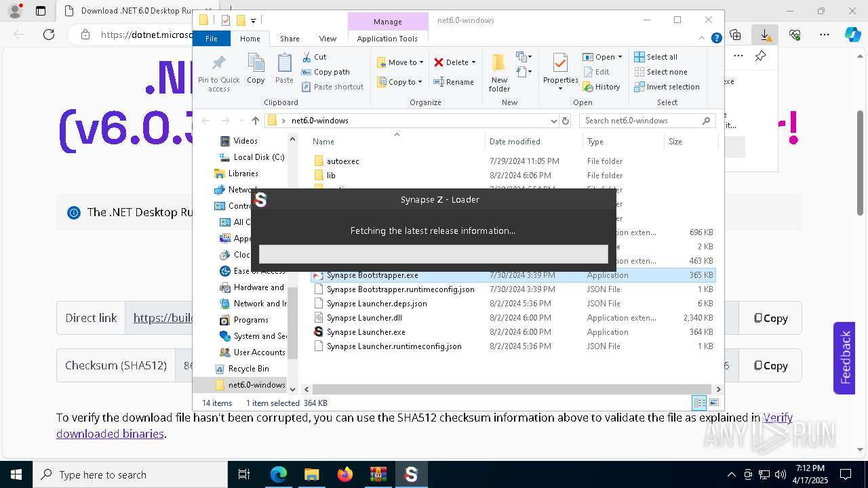The image size is (868, 488).
Task: Open File Explorer taskbar icon
Action: (x=312, y=474)
